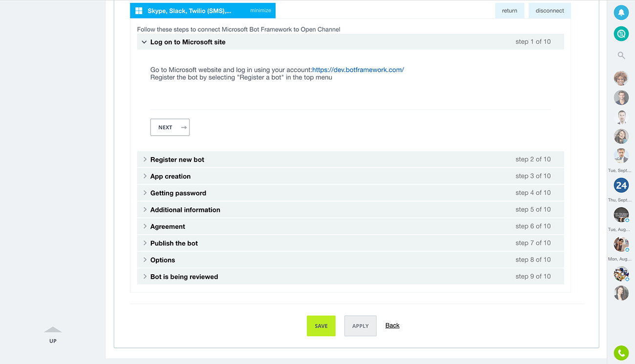
Task: Expand the Publish the bot step
Action: click(x=174, y=243)
